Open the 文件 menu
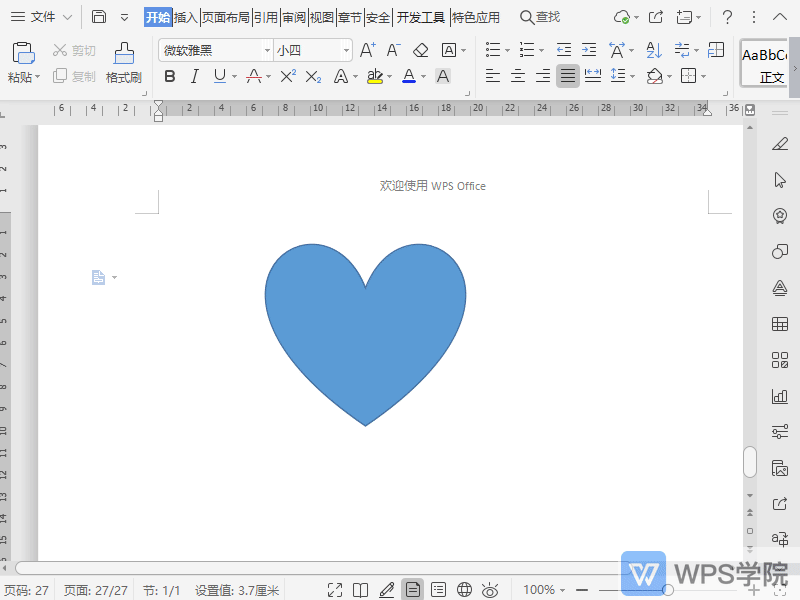The height and width of the screenshot is (600, 800). pos(42,17)
